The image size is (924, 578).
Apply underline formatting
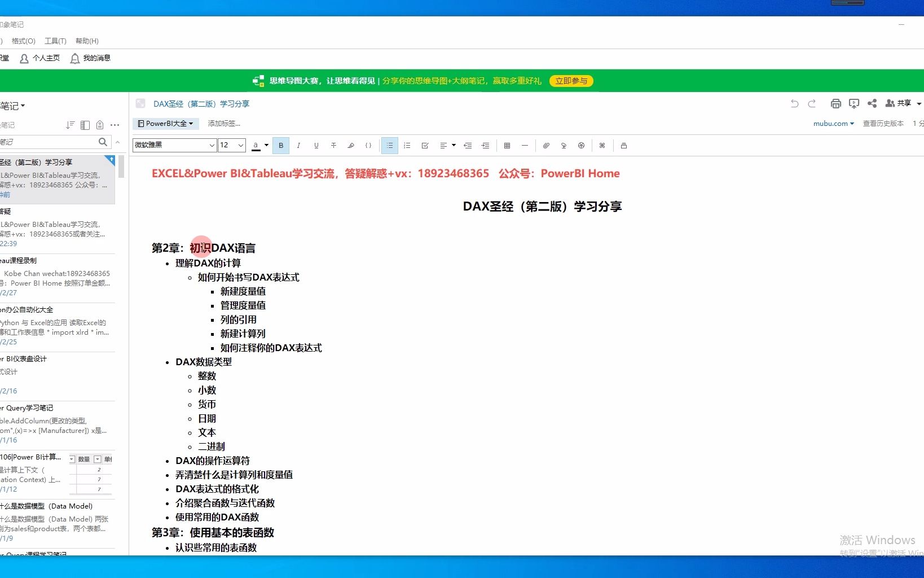click(x=316, y=146)
